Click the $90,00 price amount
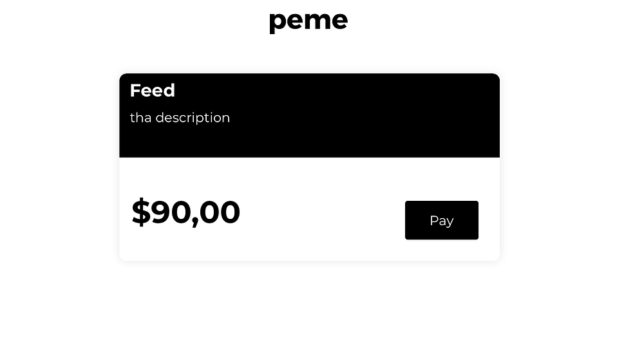The height and width of the screenshot is (345, 644). click(x=185, y=212)
